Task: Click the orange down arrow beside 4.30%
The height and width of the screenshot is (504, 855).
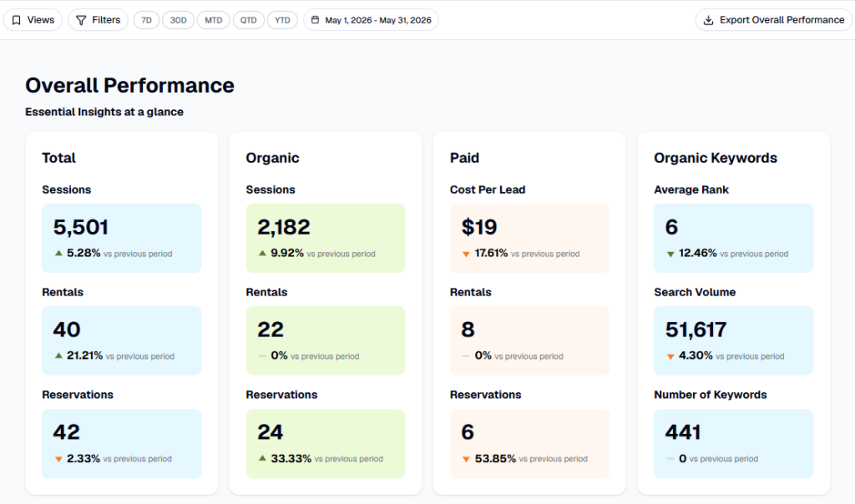Action: 670,357
